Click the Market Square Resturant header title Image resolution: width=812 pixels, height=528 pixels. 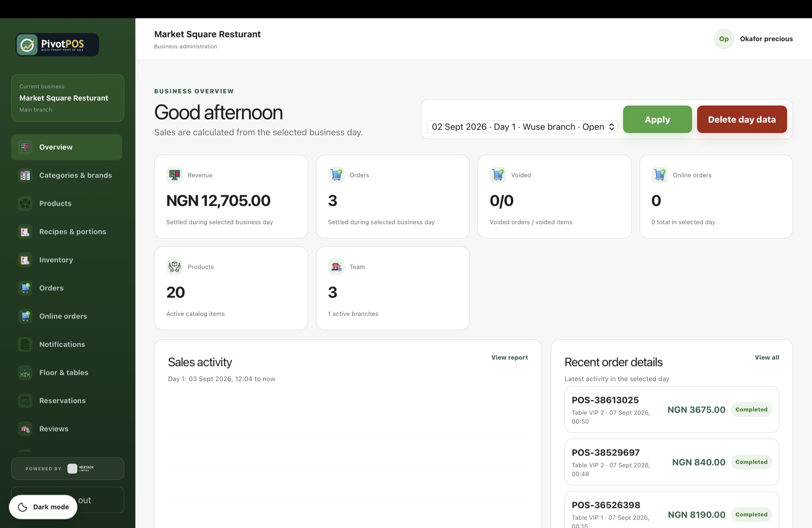(207, 34)
